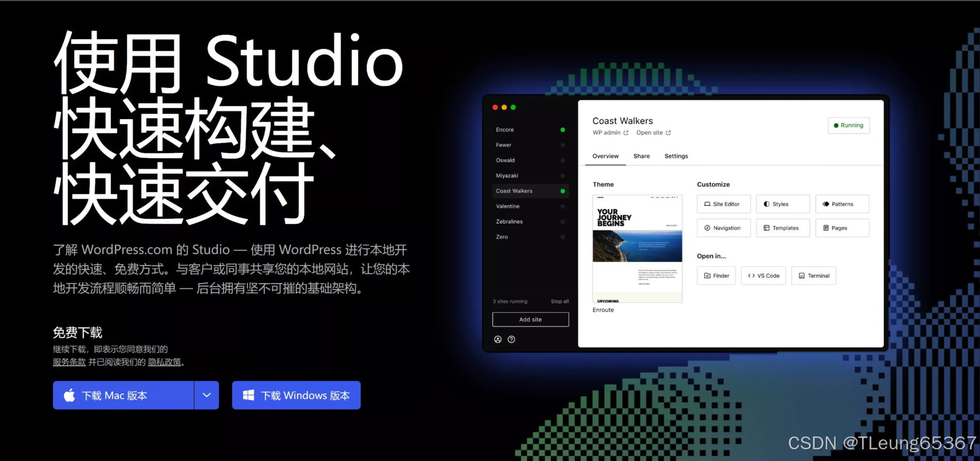Switch to the Overview tab
The image size is (980, 461).
pyautogui.click(x=605, y=156)
